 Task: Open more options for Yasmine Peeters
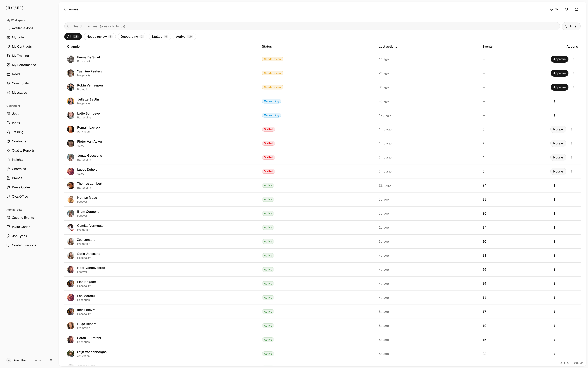574,73
